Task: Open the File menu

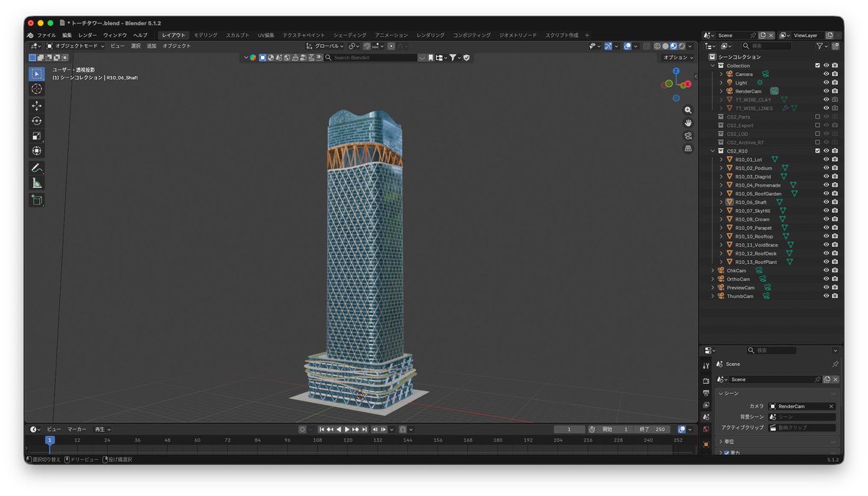Action: 46,35
